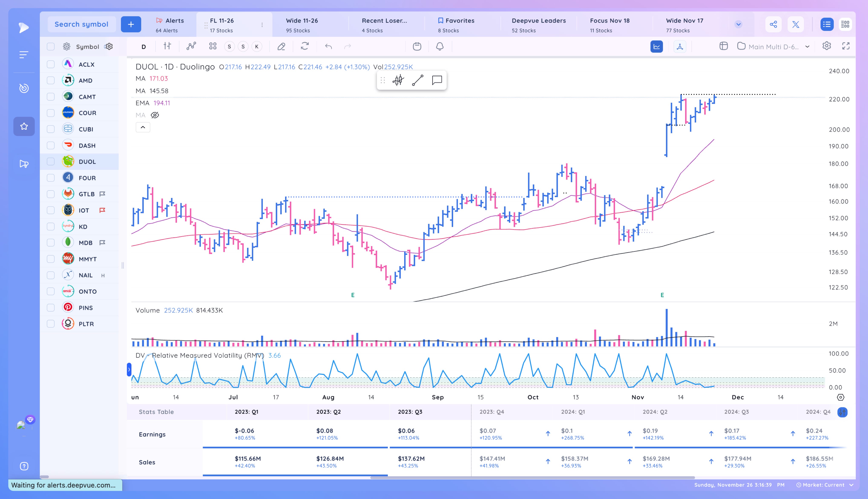Open the calendar icon in the chart toolbar

(417, 46)
